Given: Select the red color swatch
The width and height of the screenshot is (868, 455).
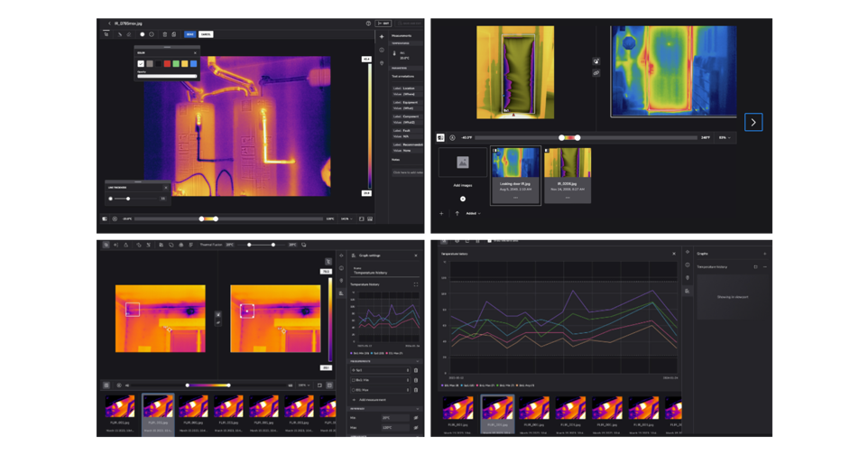Looking at the screenshot, I should coord(167,64).
